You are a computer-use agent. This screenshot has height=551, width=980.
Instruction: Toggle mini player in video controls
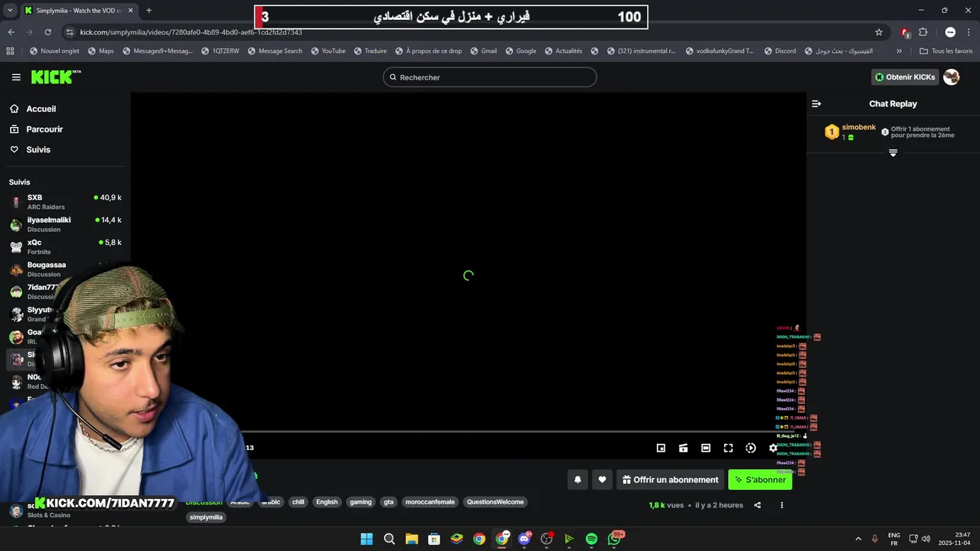[x=661, y=448]
